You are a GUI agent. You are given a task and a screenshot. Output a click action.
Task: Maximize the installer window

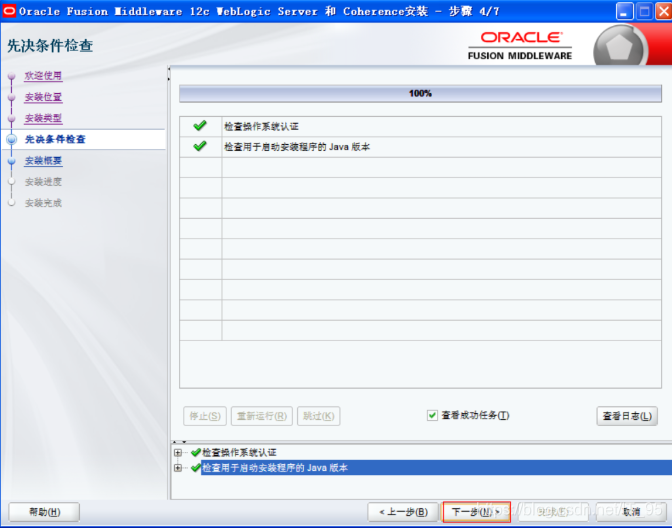point(644,11)
